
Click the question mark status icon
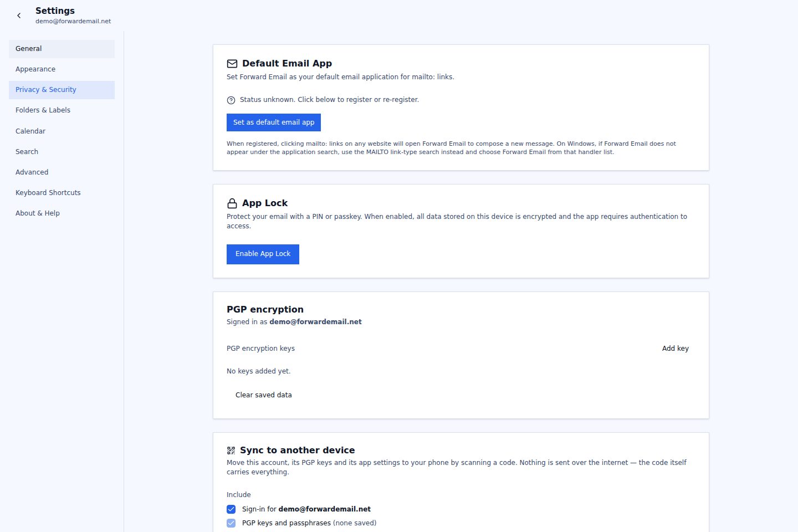click(x=231, y=100)
